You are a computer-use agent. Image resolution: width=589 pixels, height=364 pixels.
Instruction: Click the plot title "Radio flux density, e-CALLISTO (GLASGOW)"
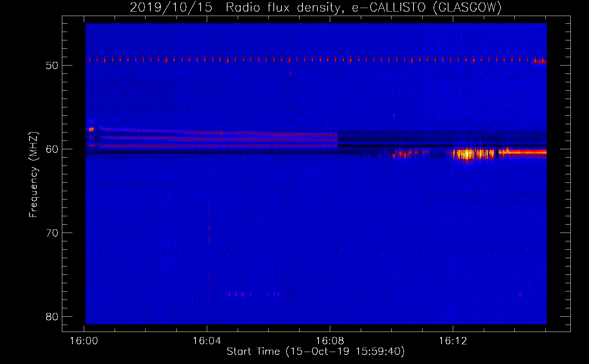point(364,7)
